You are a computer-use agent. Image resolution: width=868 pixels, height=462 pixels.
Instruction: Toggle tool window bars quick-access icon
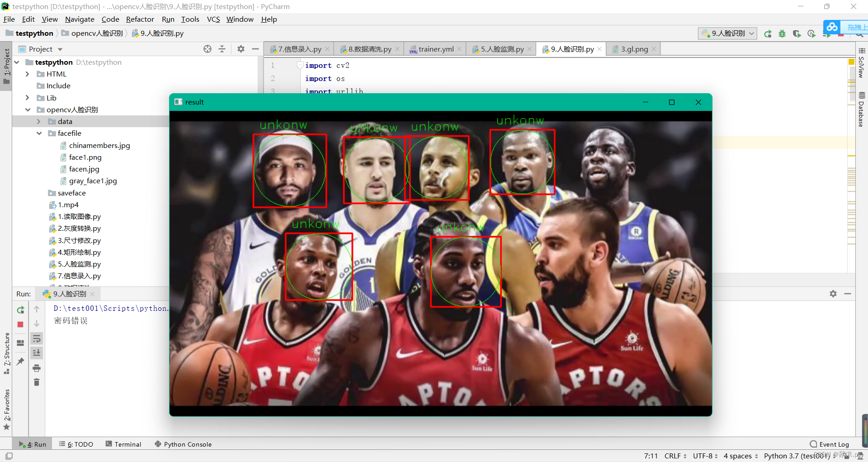click(9, 456)
